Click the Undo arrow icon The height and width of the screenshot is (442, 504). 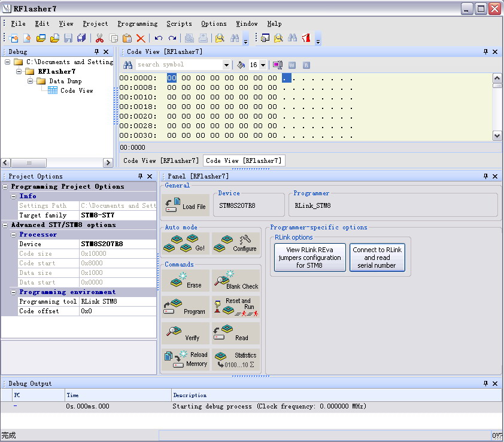[159, 38]
